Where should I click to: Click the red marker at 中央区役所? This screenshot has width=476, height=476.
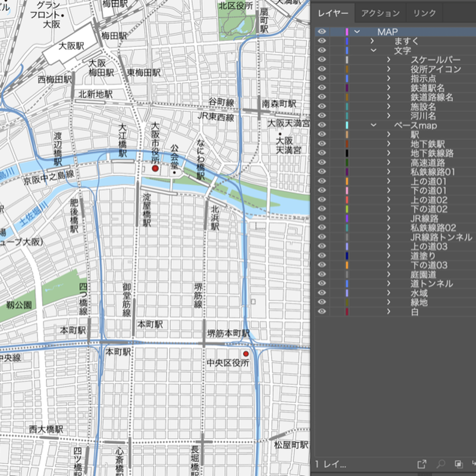(245, 353)
